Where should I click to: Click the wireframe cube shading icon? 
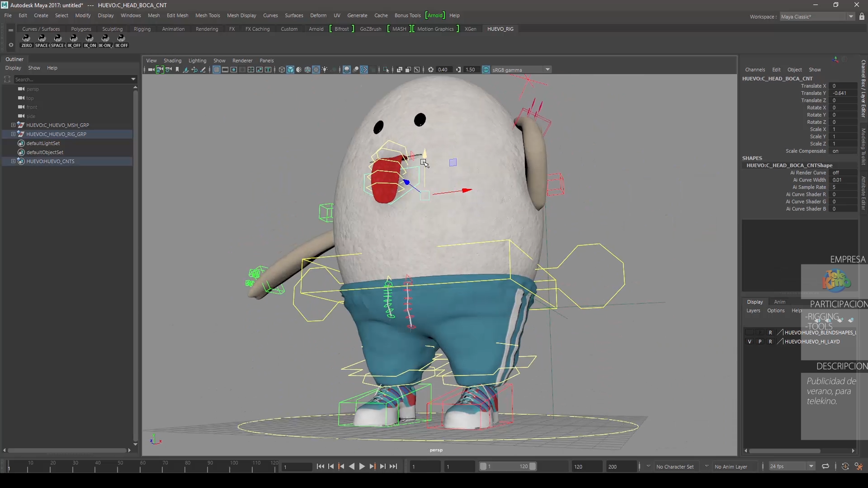point(282,70)
